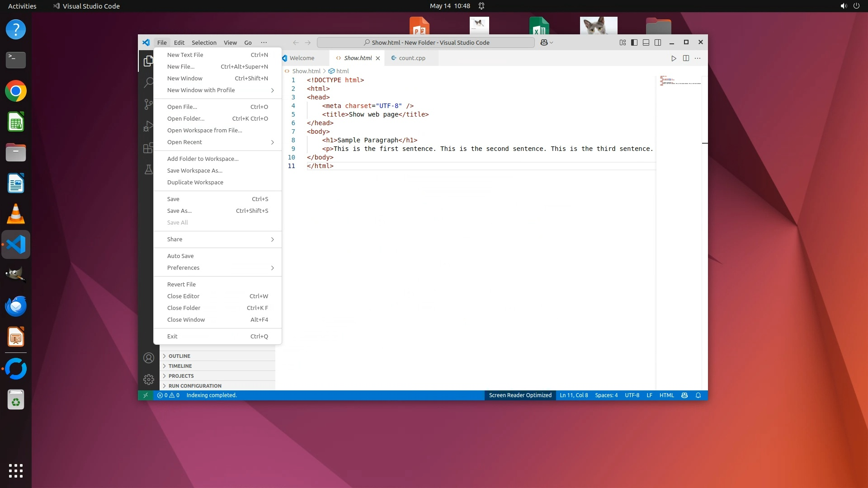This screenshot has height=488, width=868.
Task: Run the file with Play icon
Action: (674, 58)
